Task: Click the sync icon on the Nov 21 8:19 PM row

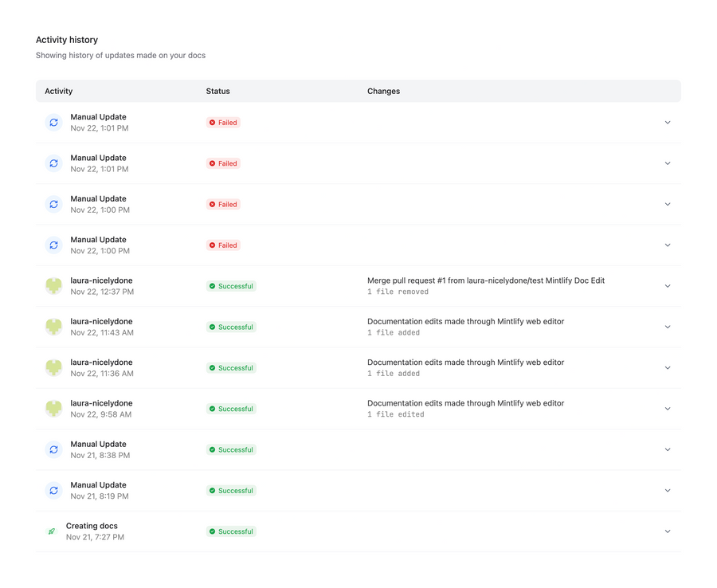Action: (x=53, y=490)
